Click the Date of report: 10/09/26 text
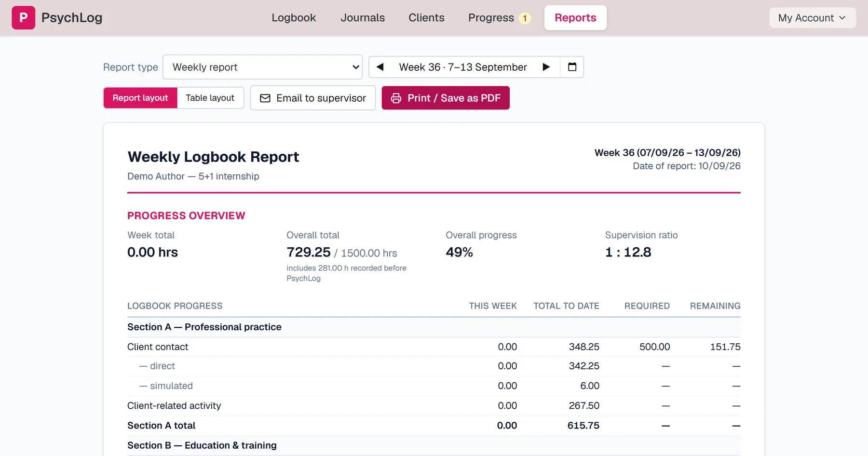 pos(687,166)
